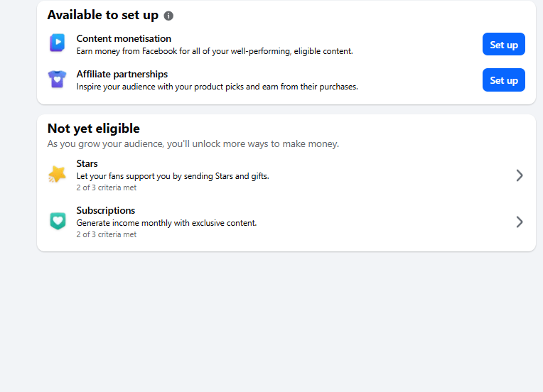Viewport: 543px width, 392px height.
Task: Click the Content monetisation play icon
Action: [x=58, y=43]
